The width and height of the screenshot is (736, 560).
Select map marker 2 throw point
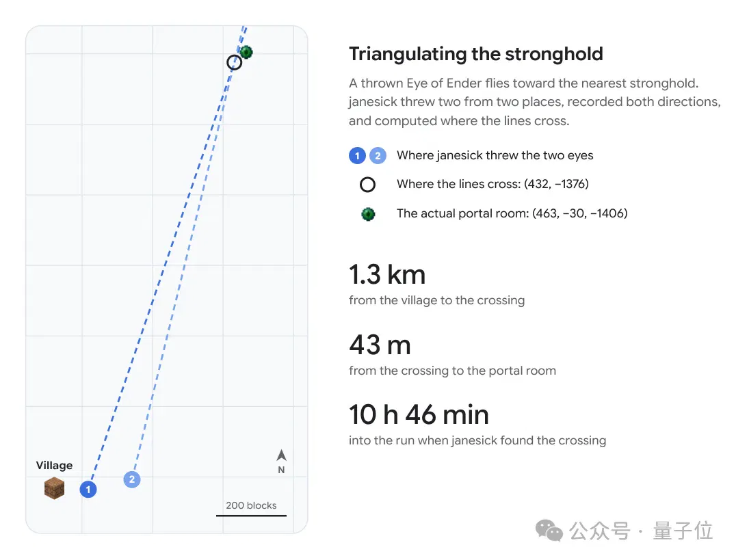tap(132, 479)
